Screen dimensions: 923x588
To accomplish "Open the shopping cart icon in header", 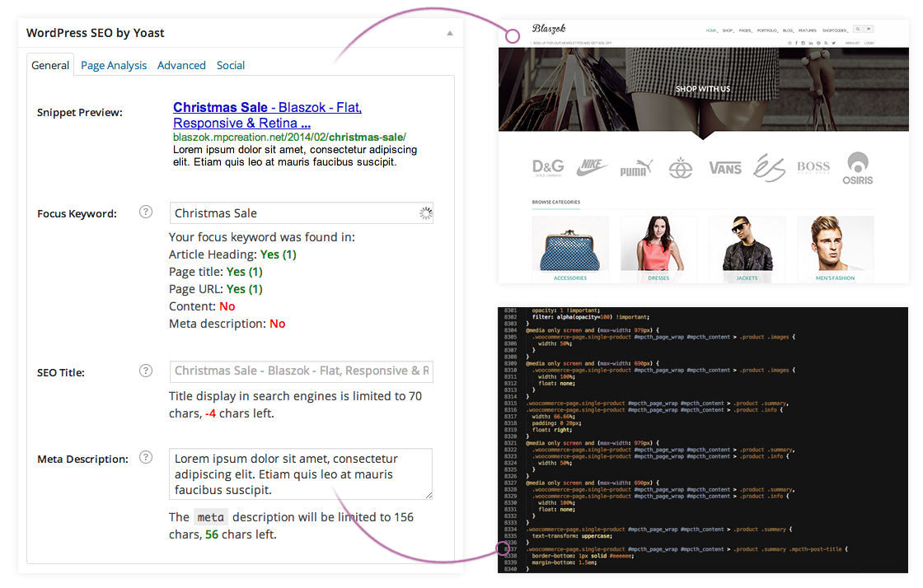I will 869,30.
